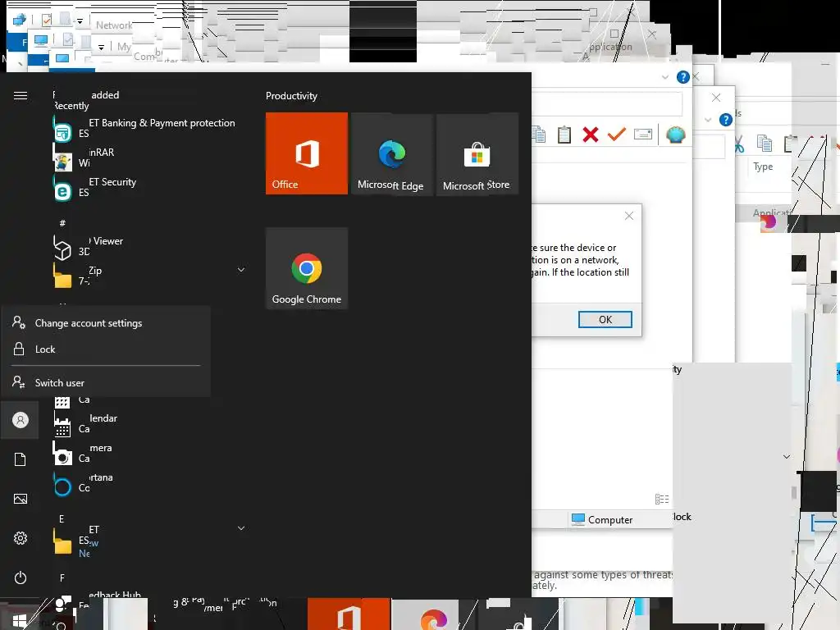The height and width of the screenshot is (630, 840).
Task: Click the Productivity group heading
Action: (291, 96)
